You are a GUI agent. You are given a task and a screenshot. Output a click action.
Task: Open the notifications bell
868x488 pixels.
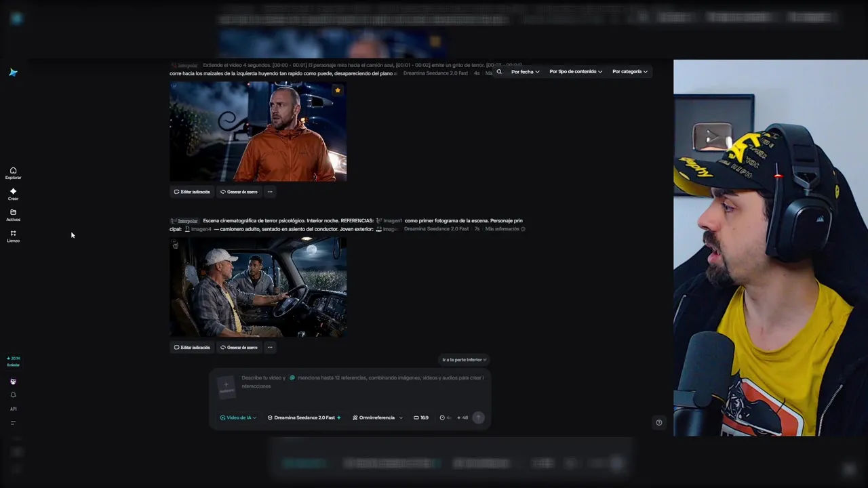[13, 395]
